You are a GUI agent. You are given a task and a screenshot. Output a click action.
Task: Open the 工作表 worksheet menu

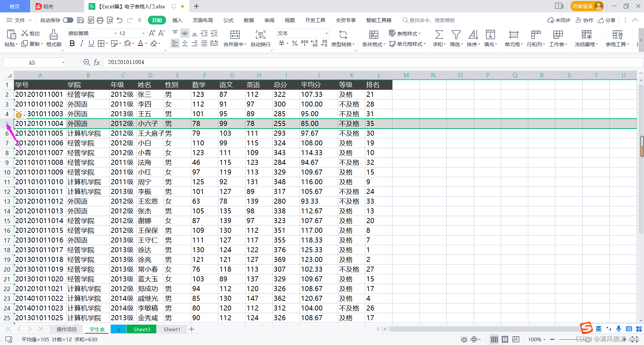pyautogui.click(x=558, y=39)
